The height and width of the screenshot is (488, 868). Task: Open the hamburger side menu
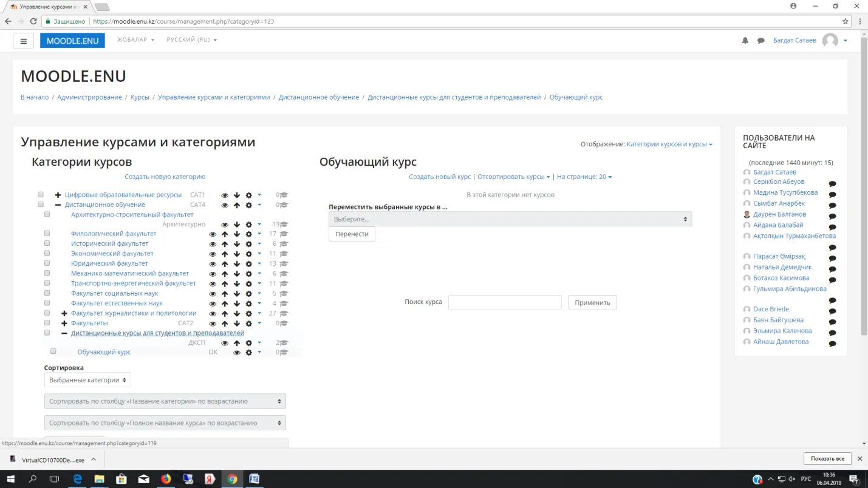coord(23,41)
